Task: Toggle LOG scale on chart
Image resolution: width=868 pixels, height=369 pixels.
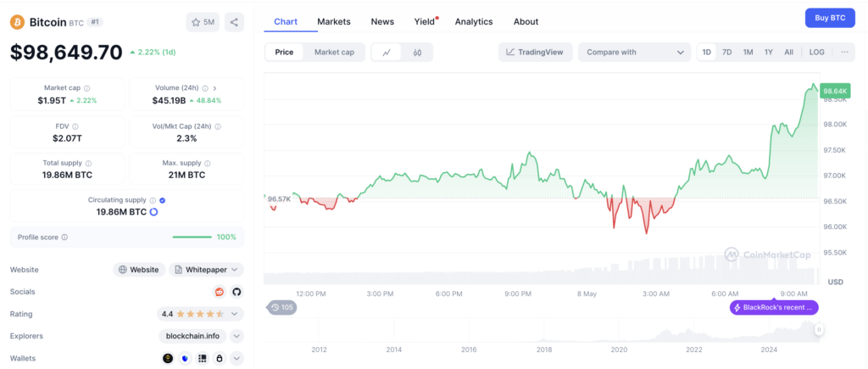Action: point(816,52)
